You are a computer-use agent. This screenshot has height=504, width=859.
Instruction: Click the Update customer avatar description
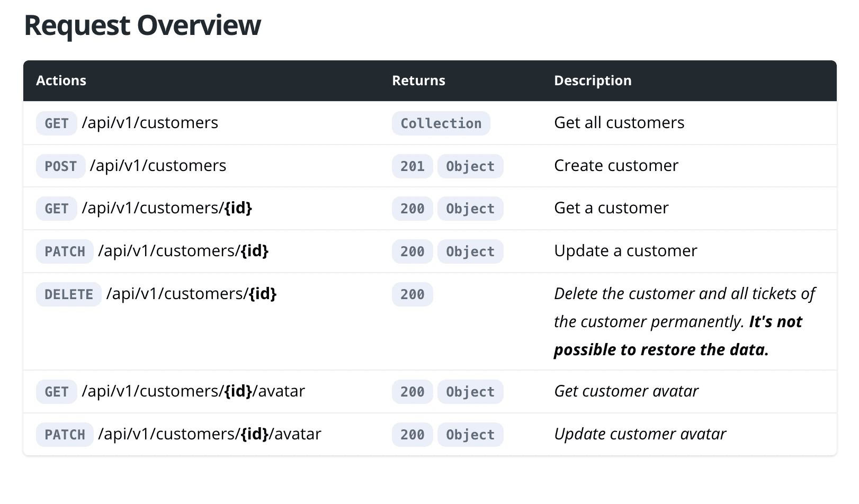click(640, 434)
